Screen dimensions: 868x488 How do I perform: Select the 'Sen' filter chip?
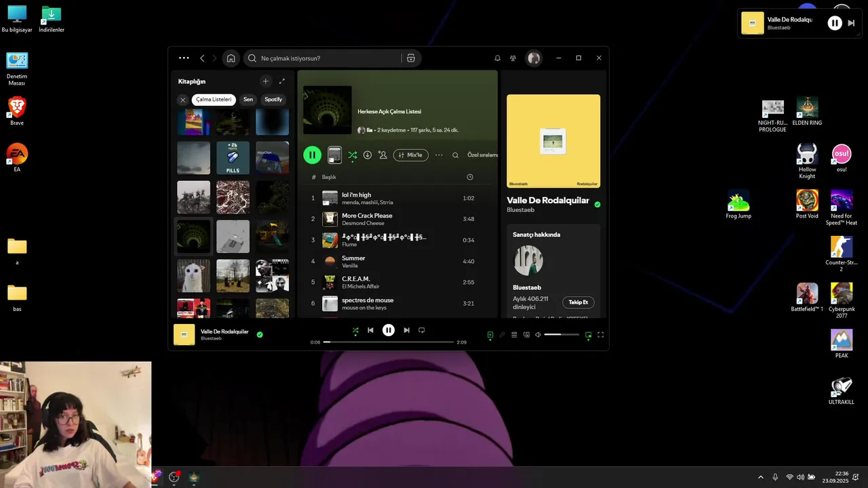pos(248,100)
